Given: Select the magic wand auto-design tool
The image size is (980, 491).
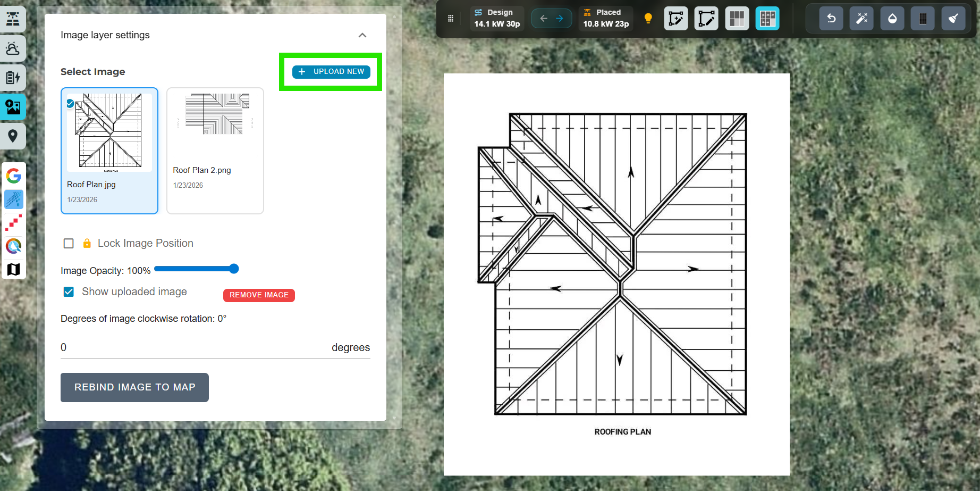Looking at the screenshot, I should 861,19.
